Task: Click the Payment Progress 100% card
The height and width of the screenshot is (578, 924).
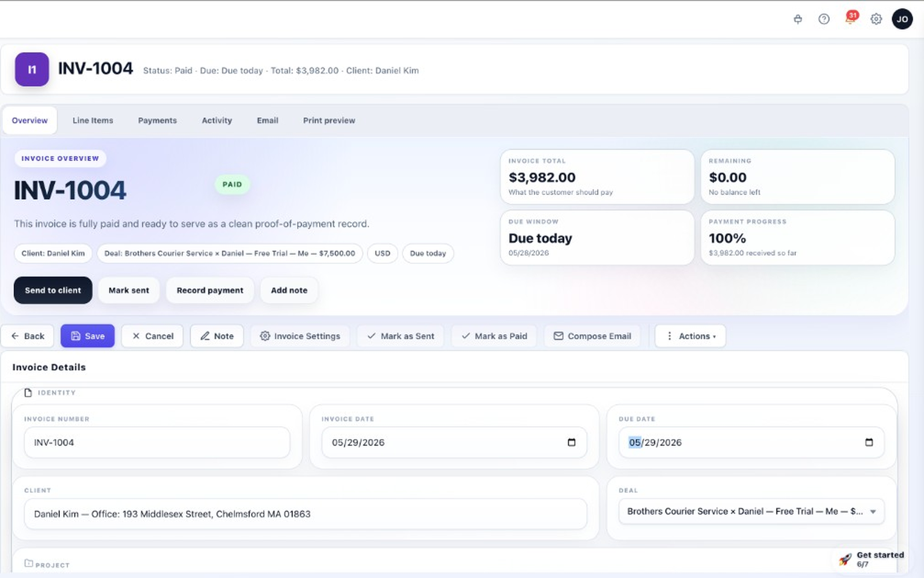Action: click(x=798, y=238)
